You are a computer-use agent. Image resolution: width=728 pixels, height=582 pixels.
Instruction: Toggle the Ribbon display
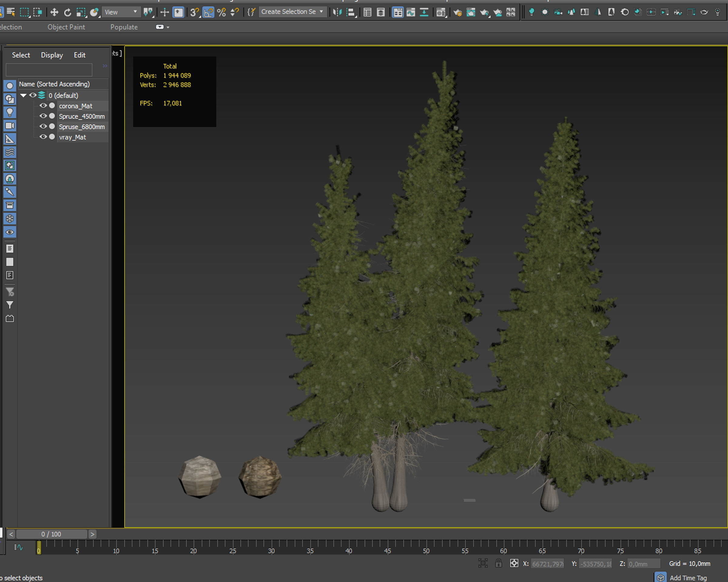coord(398,12)
